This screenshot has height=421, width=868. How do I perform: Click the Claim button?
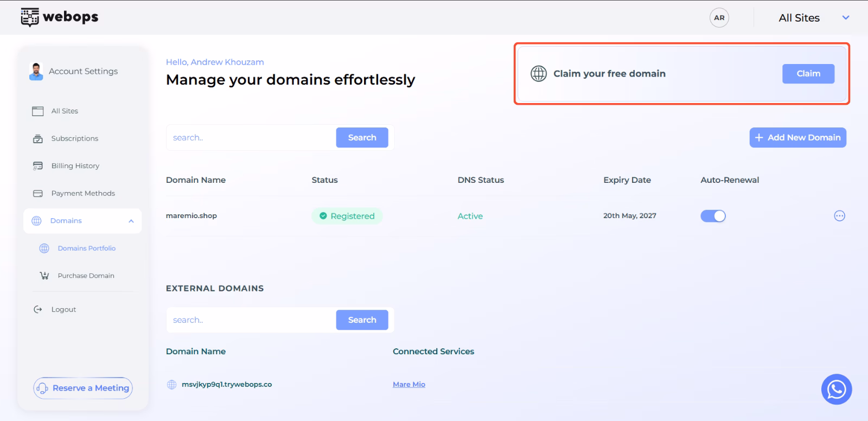[808, 74]
